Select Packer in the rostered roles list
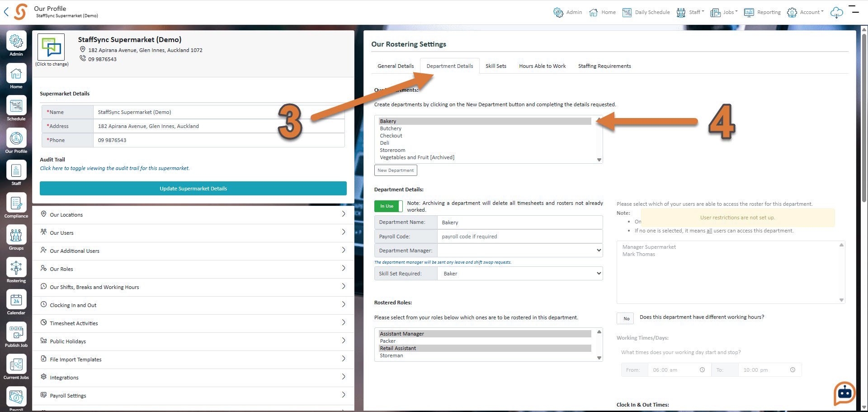 [485, 341]
